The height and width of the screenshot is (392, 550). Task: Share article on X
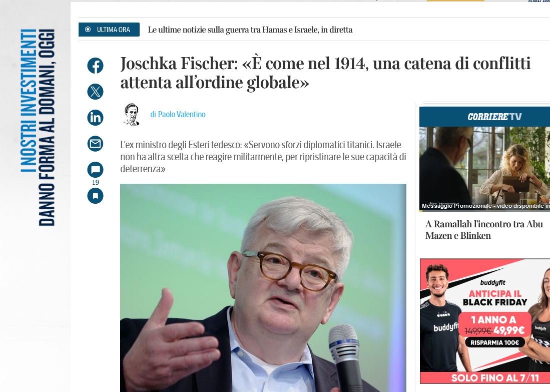[95, 92]
